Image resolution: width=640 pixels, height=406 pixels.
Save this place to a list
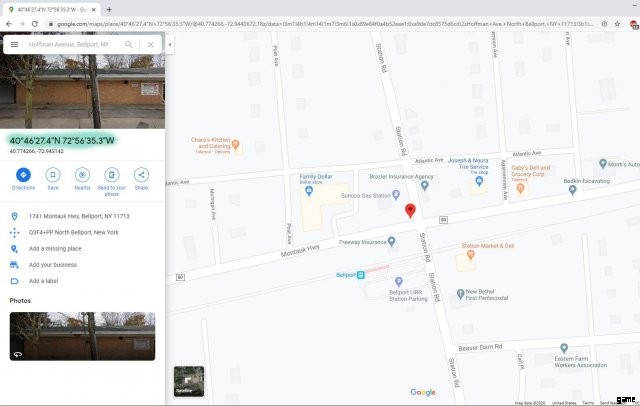pos(53,176)
